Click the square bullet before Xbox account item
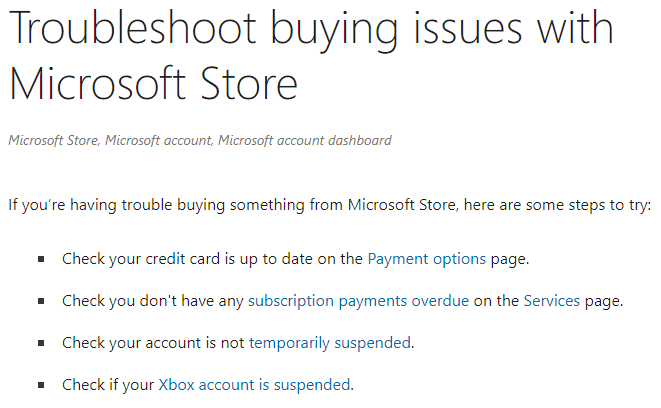 click(x=41, y=385)
